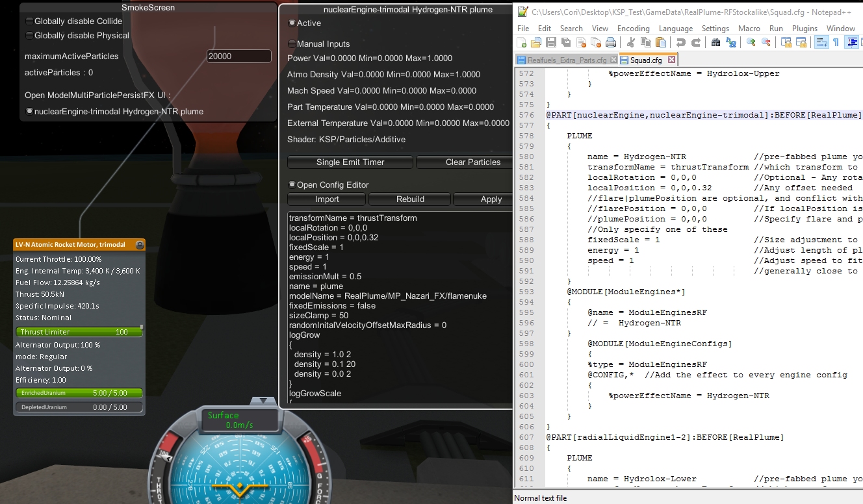
Task: Toggle the indent guide toolbar icon
Action: tap(852, 42)
